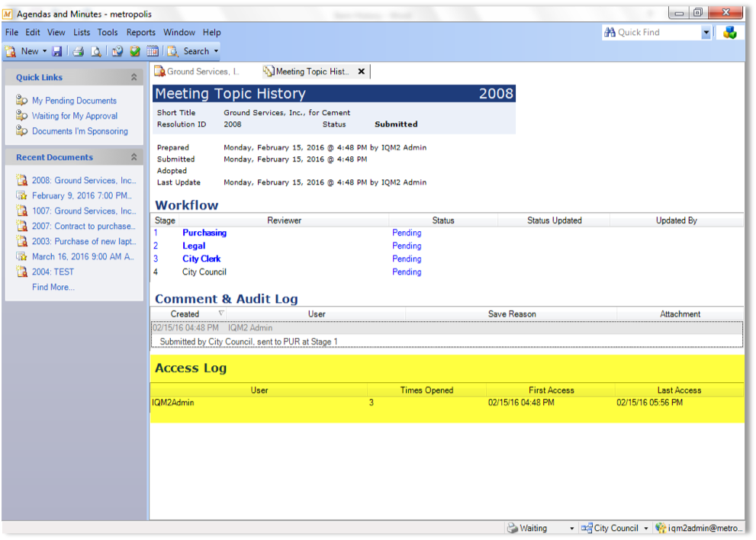Click meeting icon beside March 16, 2016
This screenshot has width=756, height=540.
21,256
